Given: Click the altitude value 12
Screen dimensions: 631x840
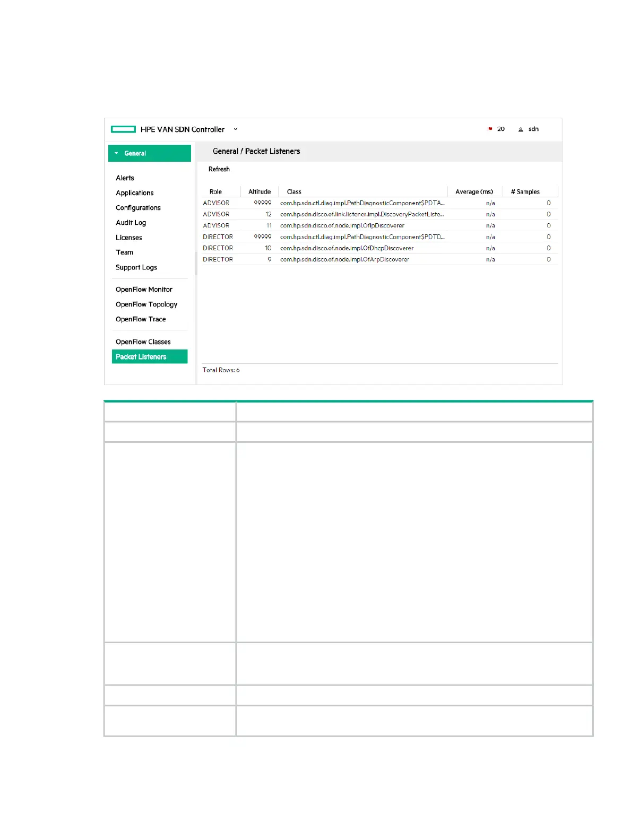Looking at the screenshot, I should click(x=269, y=214).
